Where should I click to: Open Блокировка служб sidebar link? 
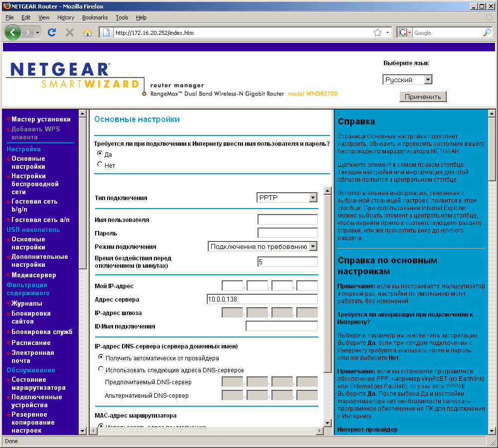click(42, 332)
